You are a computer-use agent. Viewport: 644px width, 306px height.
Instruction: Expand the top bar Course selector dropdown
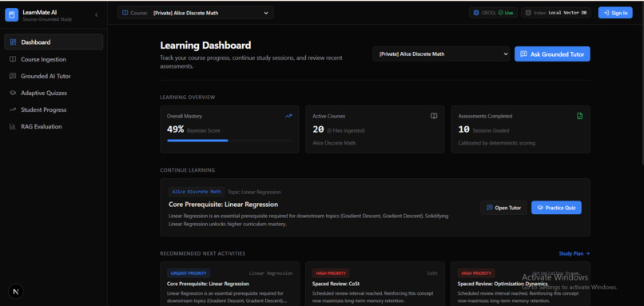click(196, 13)
